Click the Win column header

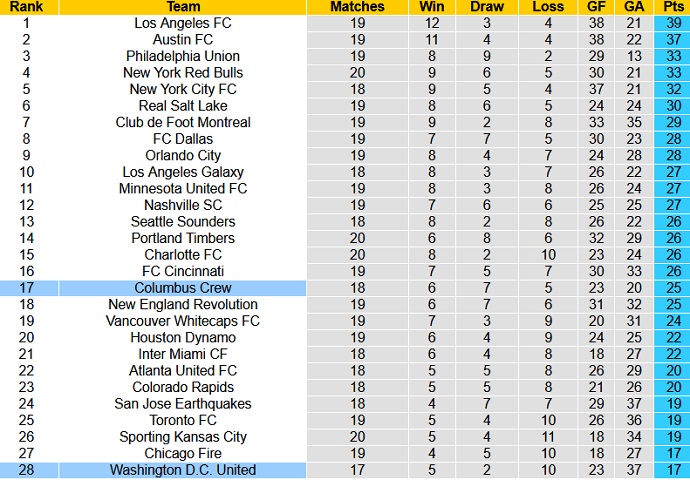point(432,7)
